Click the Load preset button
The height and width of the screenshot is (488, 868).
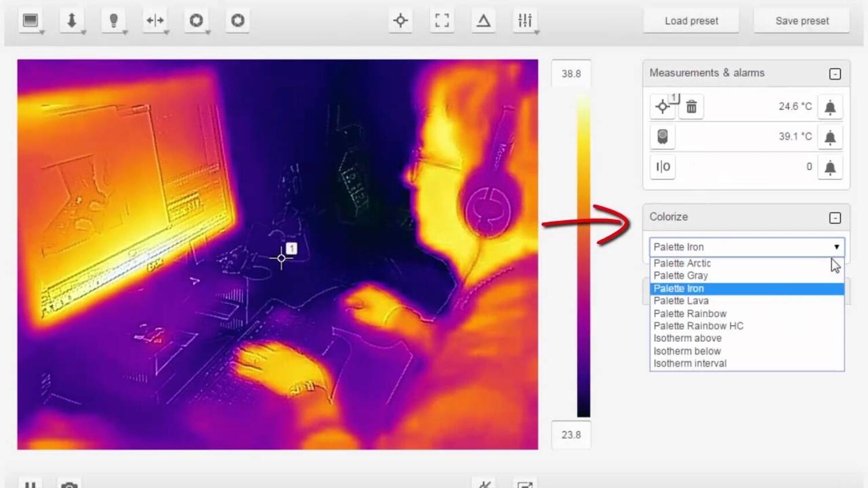point(691,21)
